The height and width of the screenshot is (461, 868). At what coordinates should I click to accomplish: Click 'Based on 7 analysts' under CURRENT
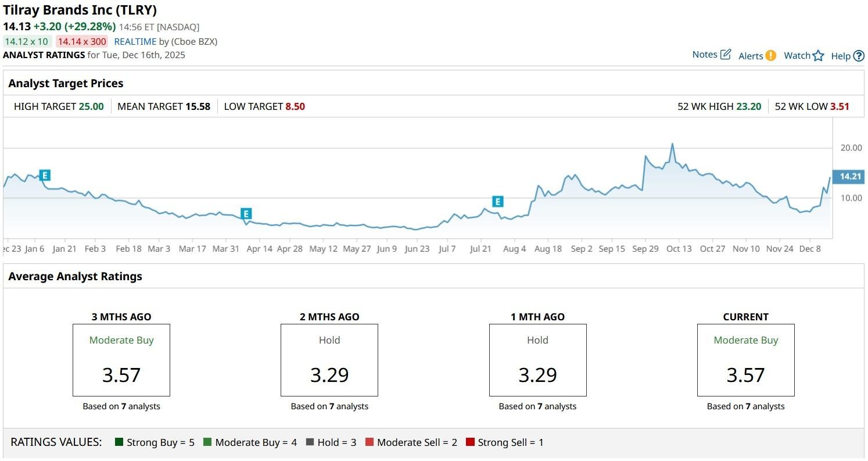[x=746, y=406]
